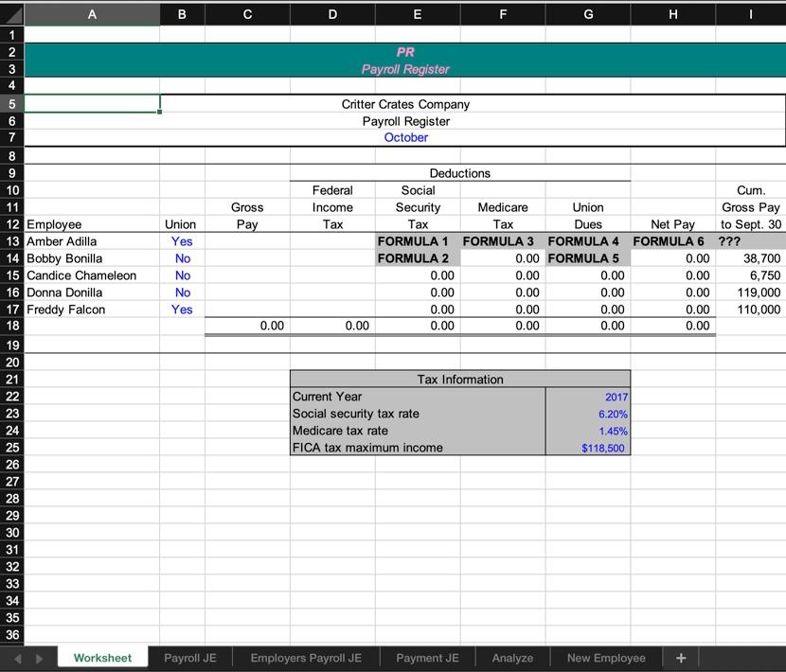The width and height of the screenshot is (786, 672).
Task: Select row 13 by its row header
Action: point(11,241)
